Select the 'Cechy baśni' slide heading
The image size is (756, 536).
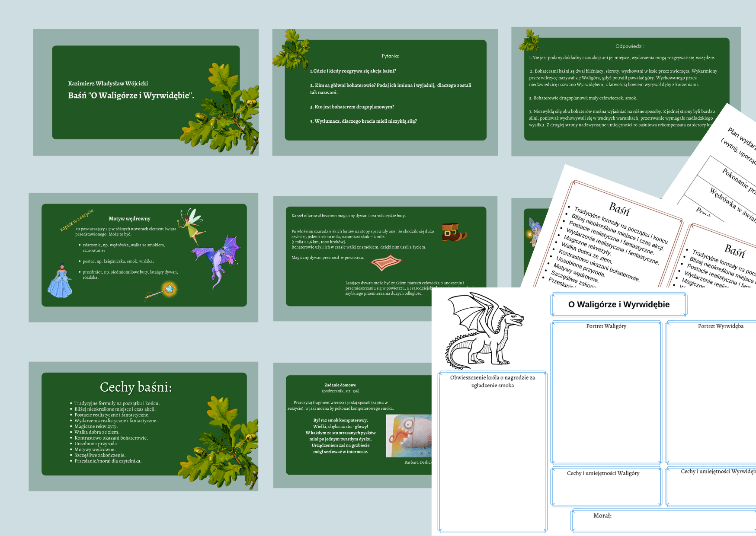tap(136, 387)
